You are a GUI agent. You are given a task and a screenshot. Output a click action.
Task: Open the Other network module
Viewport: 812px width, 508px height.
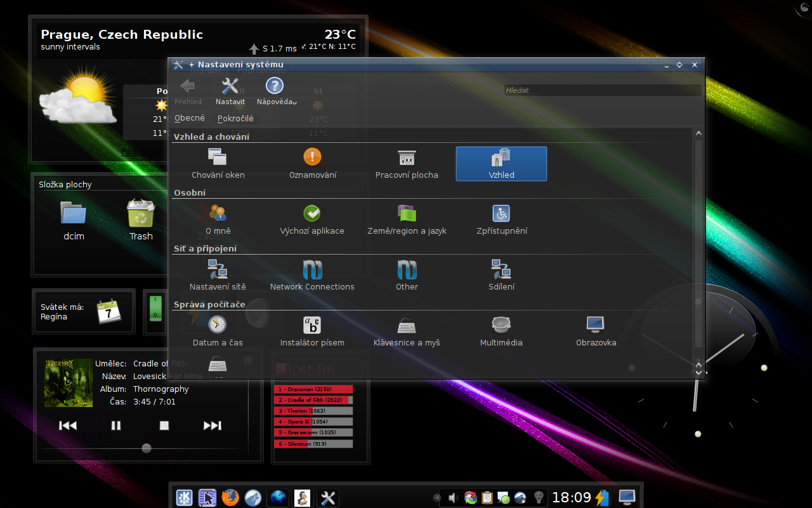(407, 276)
